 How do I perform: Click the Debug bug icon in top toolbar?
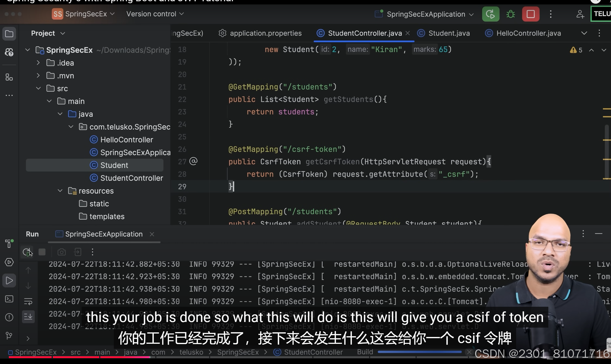[510, 14]
